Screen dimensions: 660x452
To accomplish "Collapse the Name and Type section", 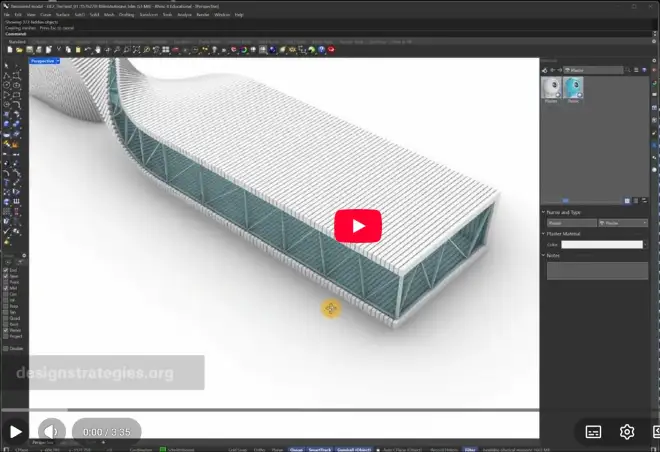I will (x=543, y=212).
